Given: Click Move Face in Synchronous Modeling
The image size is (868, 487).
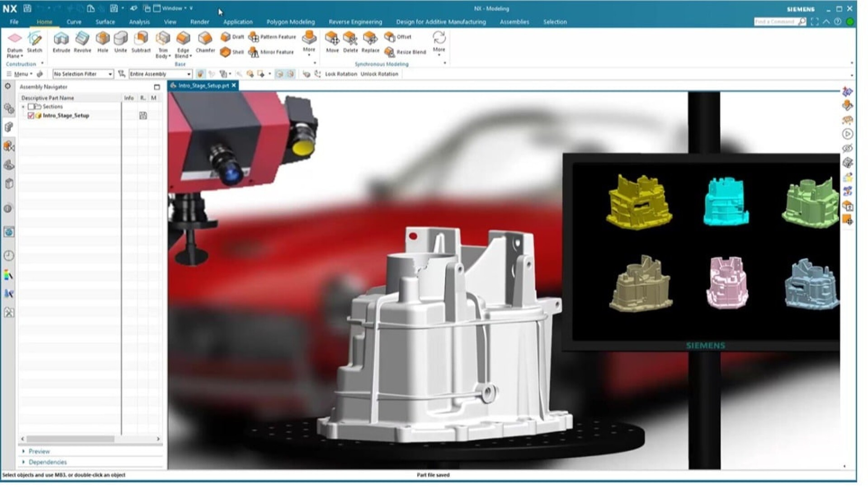Looking at the screenshot, I should (x=332, y=42).
